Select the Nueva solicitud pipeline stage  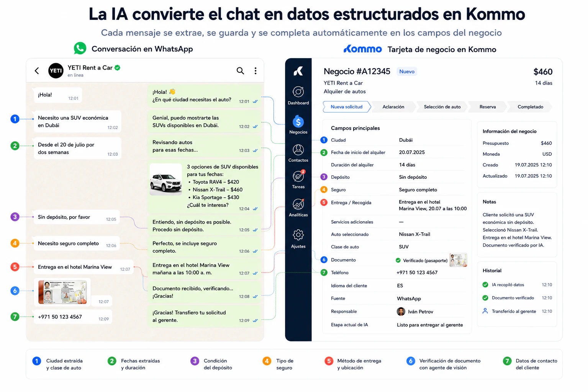347,107
